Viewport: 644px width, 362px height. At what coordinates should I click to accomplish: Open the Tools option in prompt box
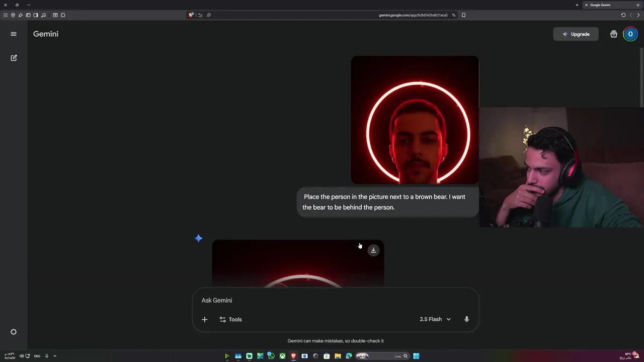click(x=230, y=319)
